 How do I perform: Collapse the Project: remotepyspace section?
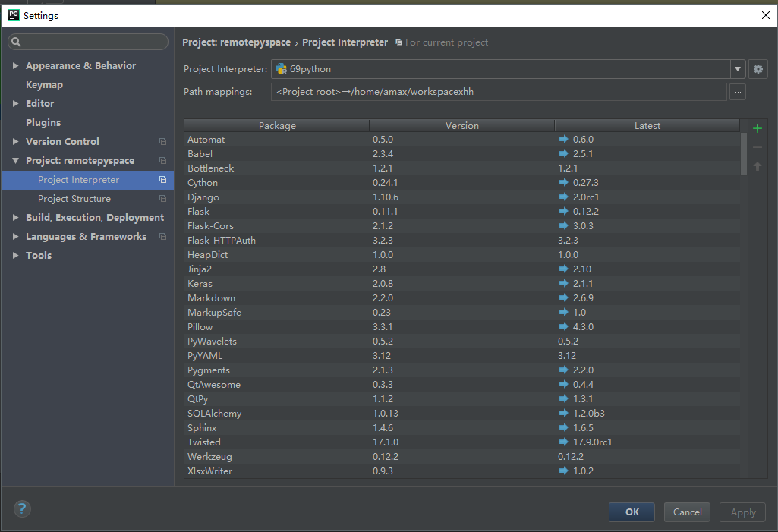[x=15, y=161]
